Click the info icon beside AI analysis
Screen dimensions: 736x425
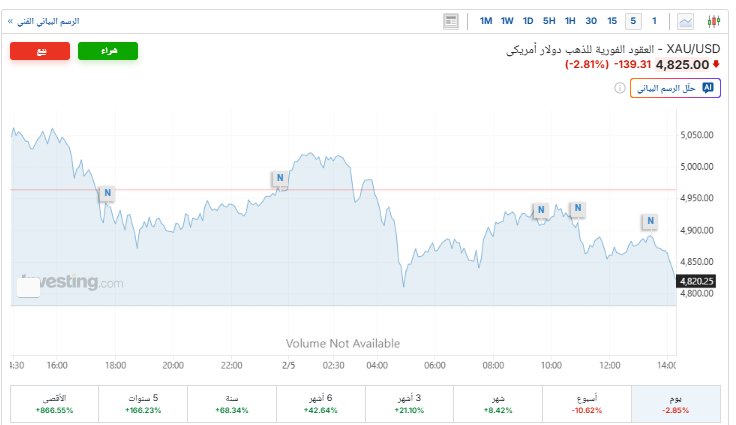620,88
